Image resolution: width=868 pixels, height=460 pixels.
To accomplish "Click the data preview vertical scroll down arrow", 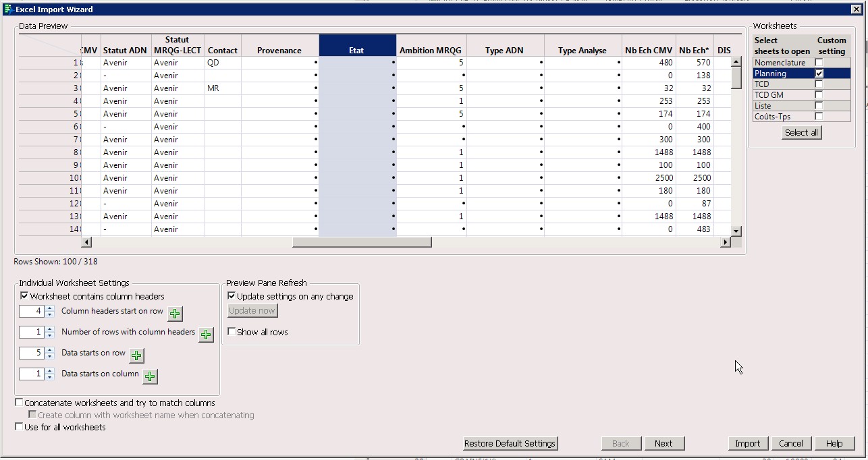I will coord(736,231).
